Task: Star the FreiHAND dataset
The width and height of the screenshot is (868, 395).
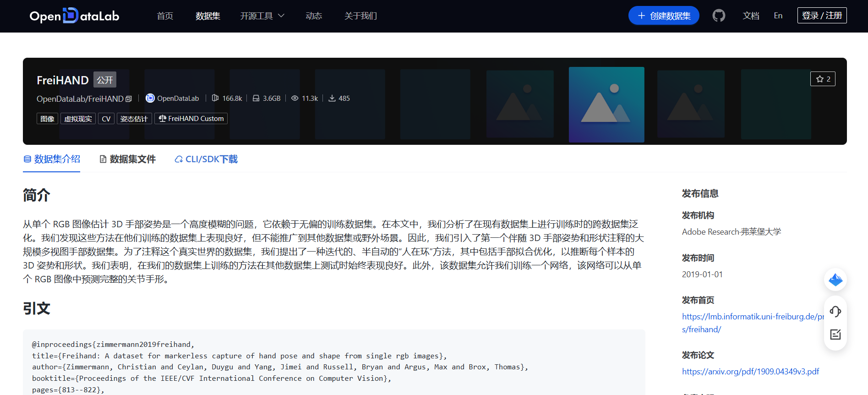Action: (x=823, y=79)
